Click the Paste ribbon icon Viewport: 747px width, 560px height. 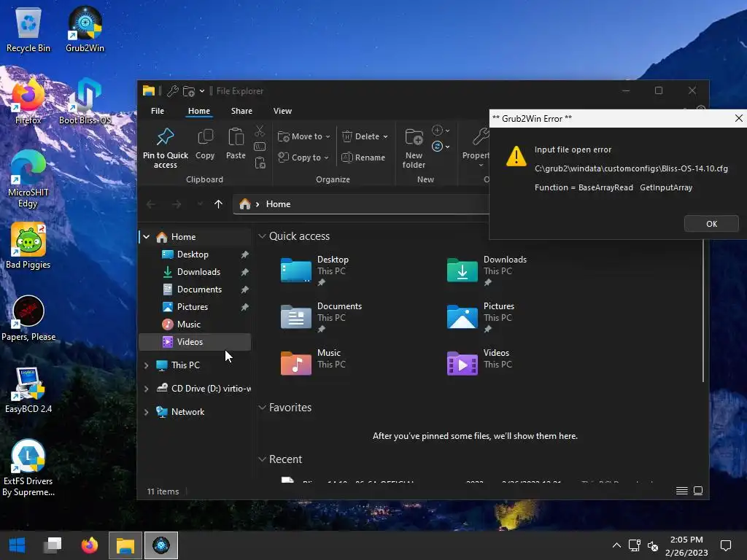(236, 144)
